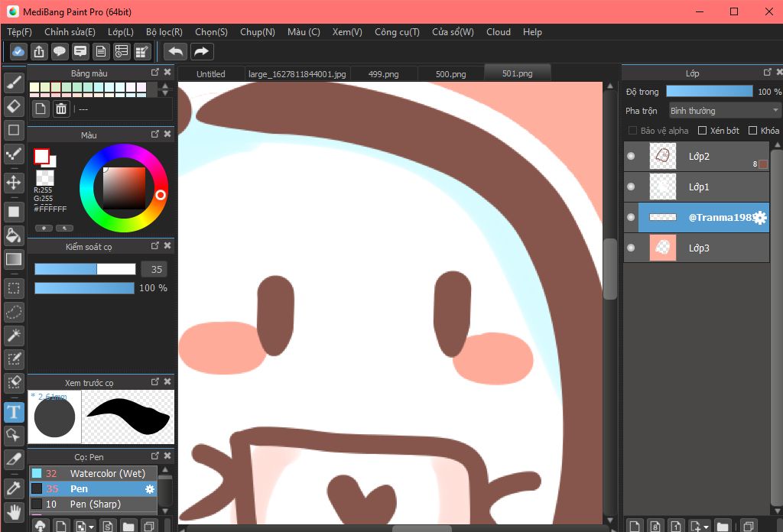Expand the add-layer dropdown arrow in layer panel

click(x=707, y=527)
